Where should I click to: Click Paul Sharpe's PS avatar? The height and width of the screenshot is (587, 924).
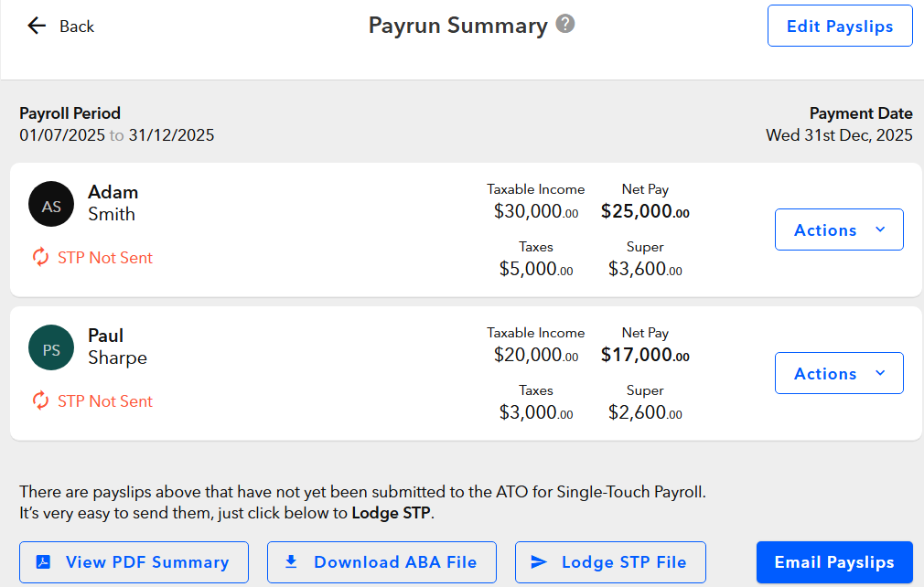[x=51, y=347]
